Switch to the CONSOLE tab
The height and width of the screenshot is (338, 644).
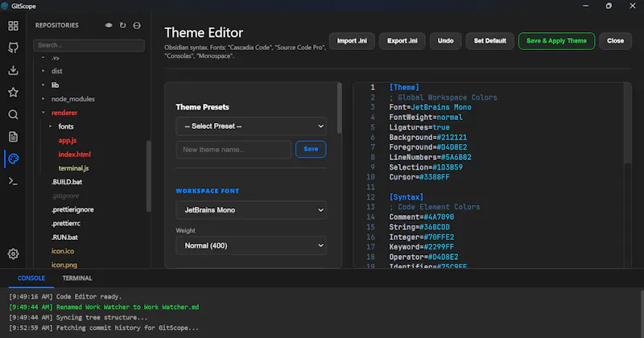coord(31,278)
